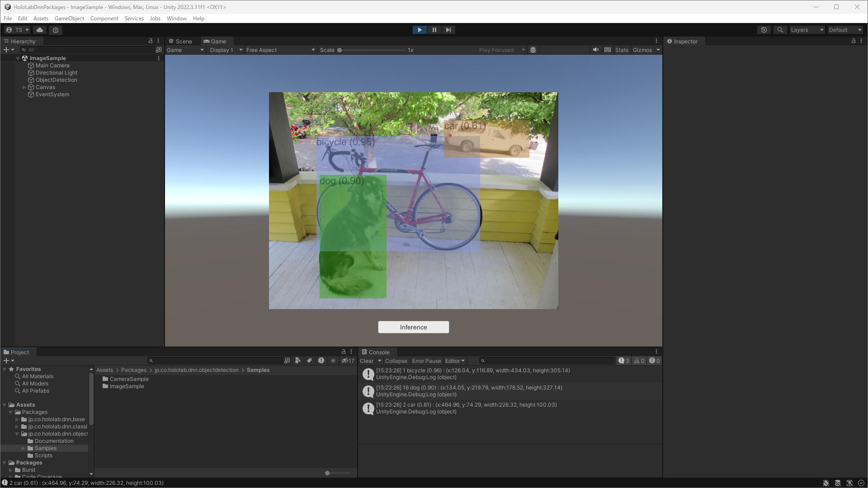Expand the Canvas object in Hierarchy

pos(24,87)
